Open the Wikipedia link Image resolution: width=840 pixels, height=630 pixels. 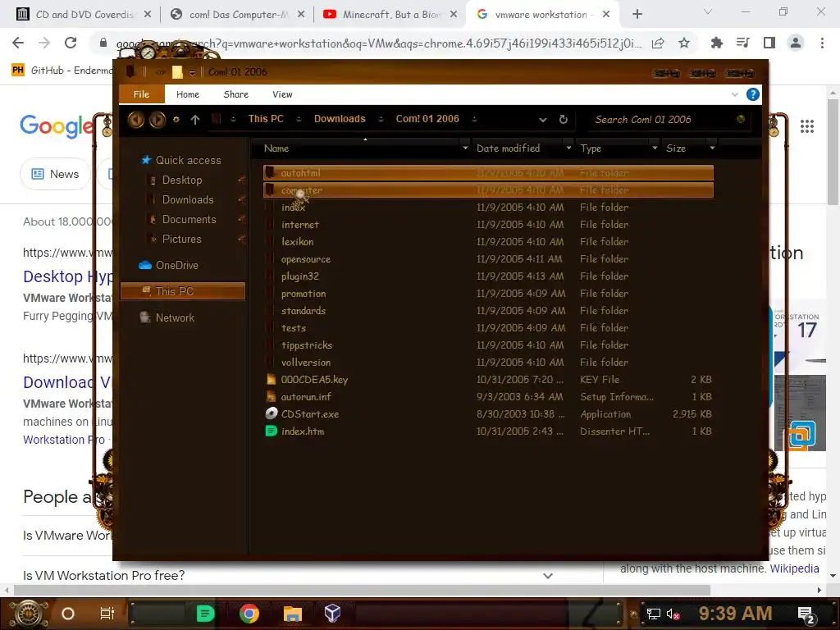point(794,568)
